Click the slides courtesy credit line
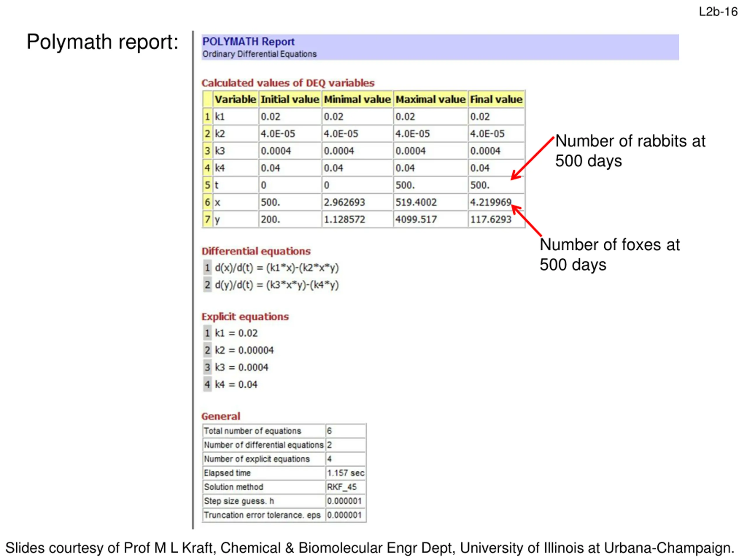 pyautogui.click(x=370, y=548)
